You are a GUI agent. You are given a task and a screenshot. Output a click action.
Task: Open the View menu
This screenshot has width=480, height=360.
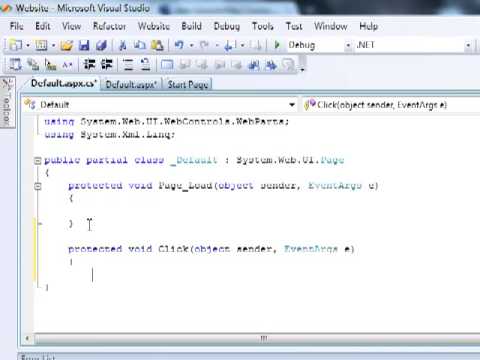[x=71, y=26]
